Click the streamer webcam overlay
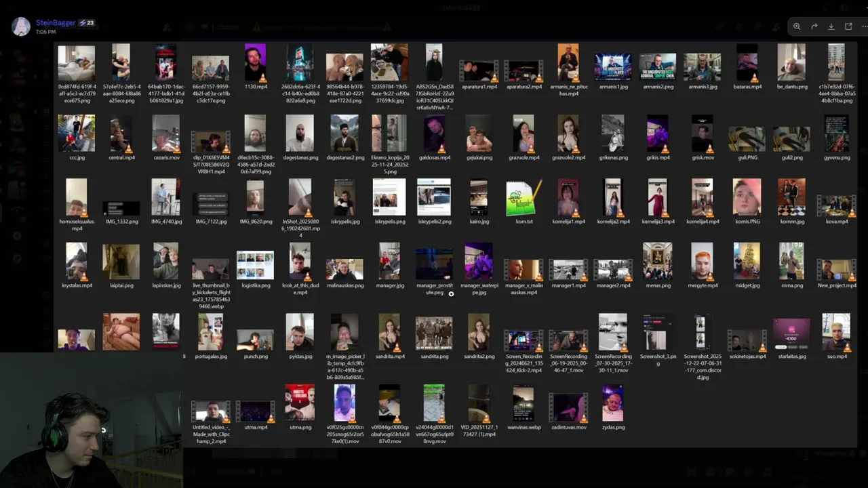Screen dimensions: 868x488 [x=91, y=420]
